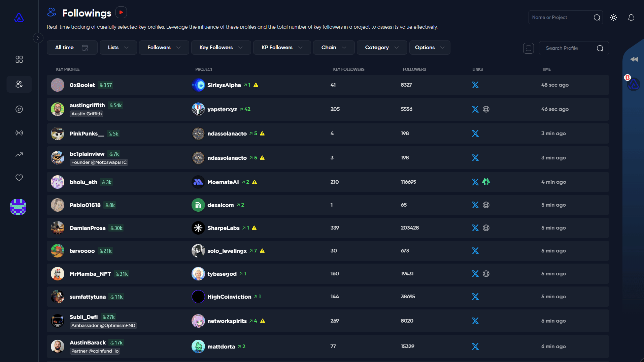Expand the Category dropdown
The height and width of the screenshot is (362, 644).
click(x=381, y=48)
